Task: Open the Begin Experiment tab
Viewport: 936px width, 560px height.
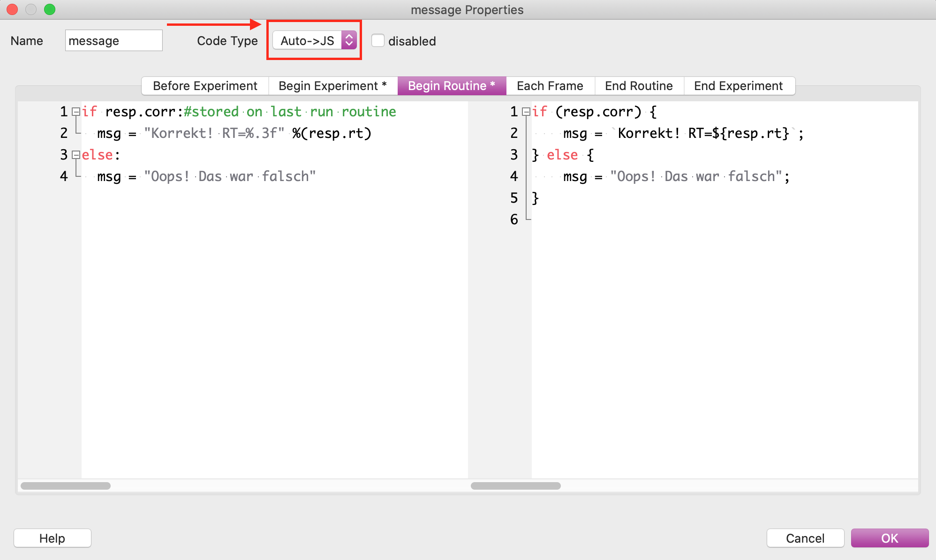Action: 332,86
